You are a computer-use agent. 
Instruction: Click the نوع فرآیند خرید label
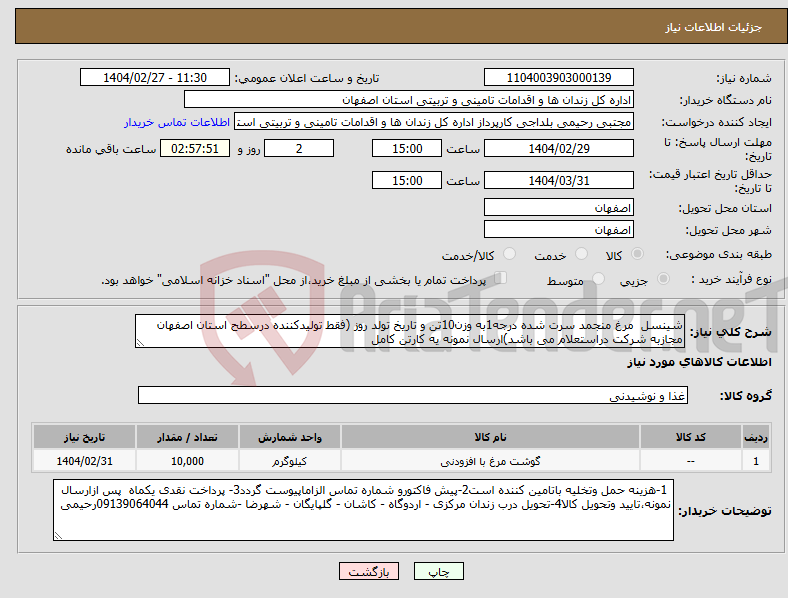coord(732,279)
